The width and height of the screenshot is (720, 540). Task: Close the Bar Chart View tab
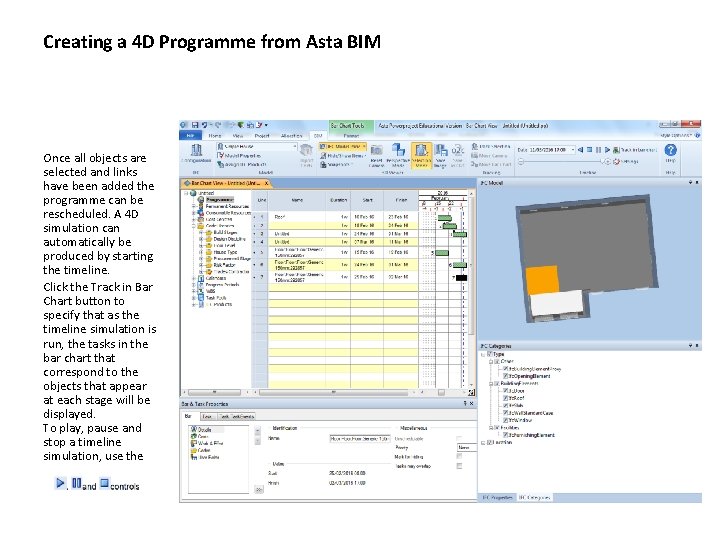click(266, 183)
